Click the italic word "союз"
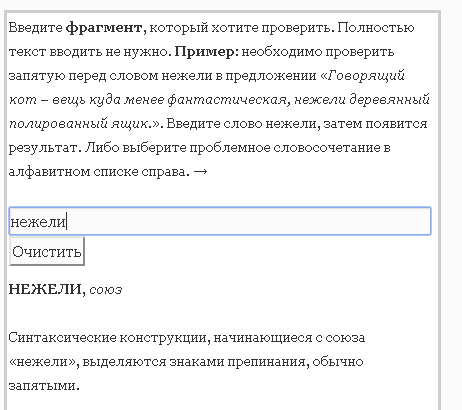Viewport: 462px width, 410px height. coord(106,290)
